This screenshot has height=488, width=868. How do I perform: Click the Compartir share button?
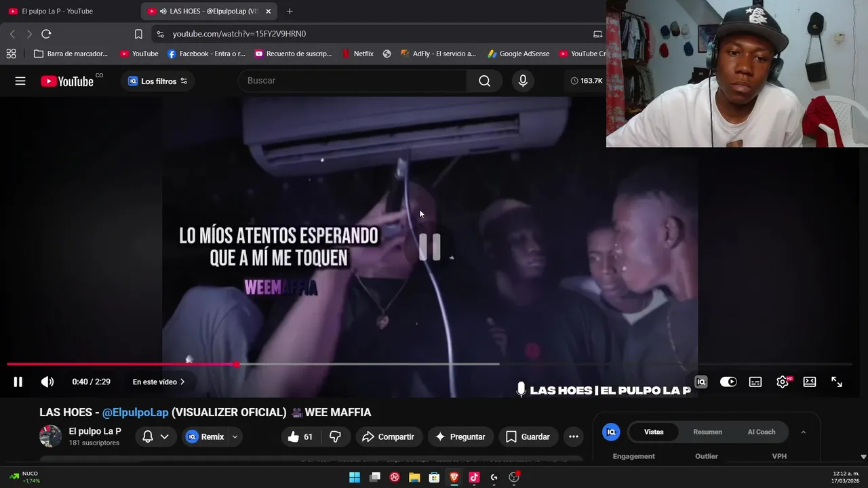[x=388, y=436]
